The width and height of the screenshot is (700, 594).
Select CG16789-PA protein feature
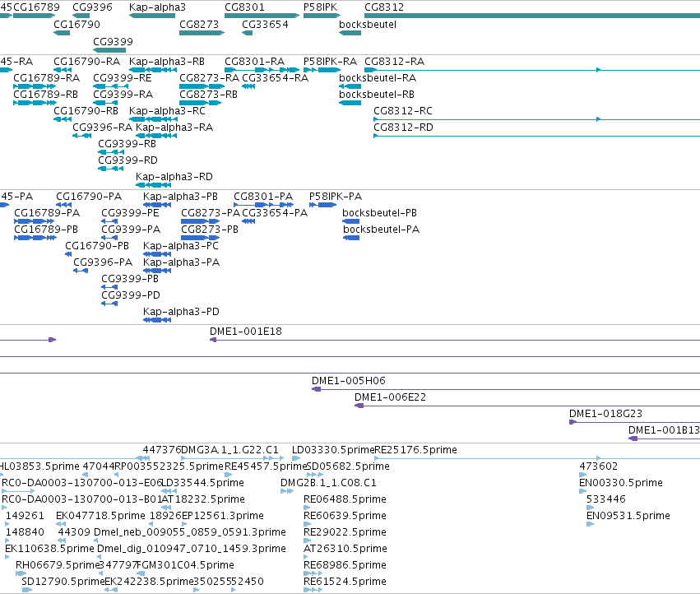(x=35, y=221)
